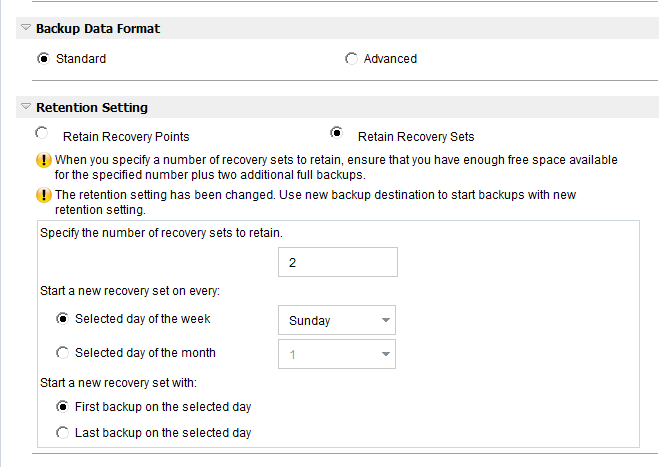The width and height of the screenshot is (672, 467).
Task: Click the 'Retain Recovery Sets' label text
Action: tap(416, 137)
